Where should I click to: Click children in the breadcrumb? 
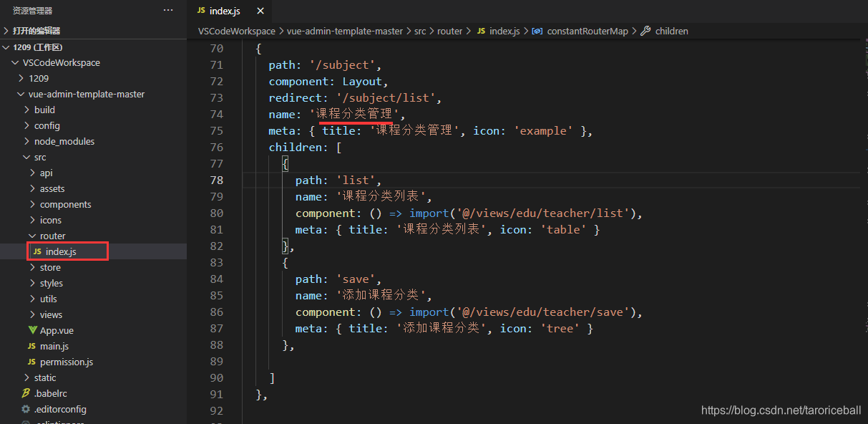(x=671, y=31)
